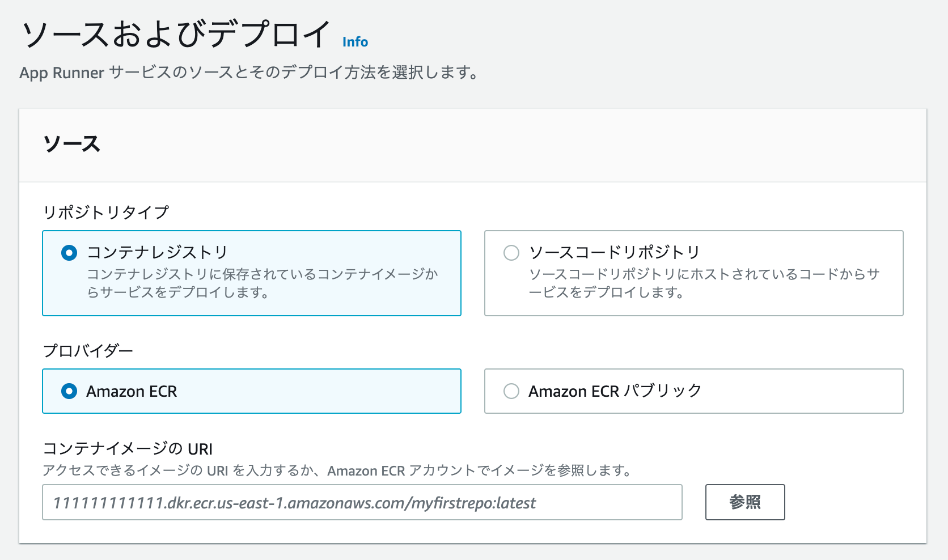Open the Info link beside the page title

click(355, 42)
